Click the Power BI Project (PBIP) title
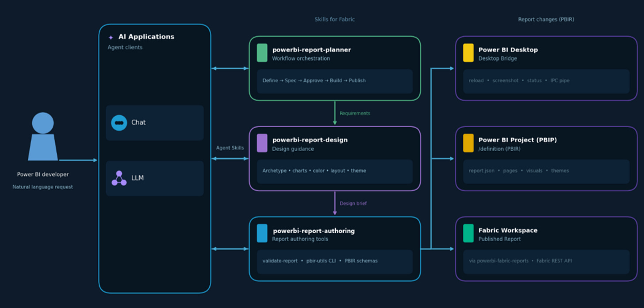Image resolution: width=644 pixels, height=308 pixels. click(517, 140)
